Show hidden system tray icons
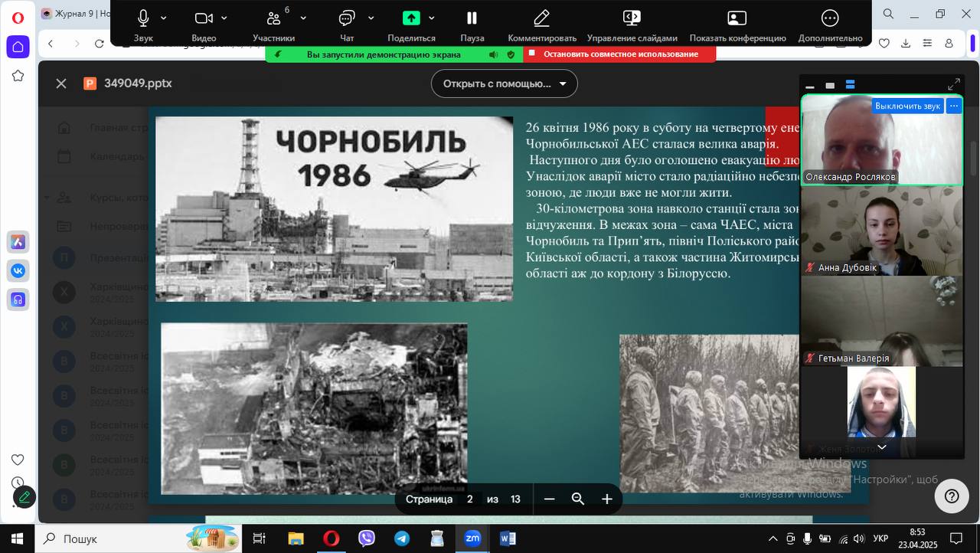980x553 pixels. [x=773, y=539]
